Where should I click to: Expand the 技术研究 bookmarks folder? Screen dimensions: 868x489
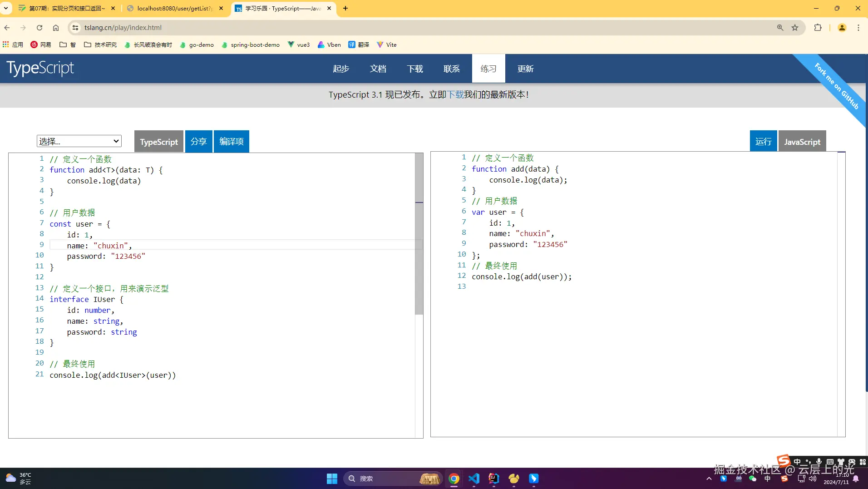coord(100,44)
